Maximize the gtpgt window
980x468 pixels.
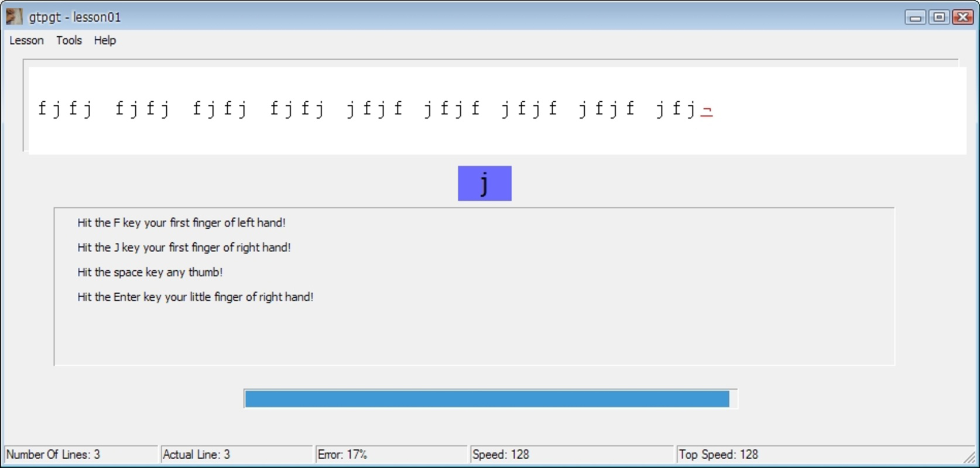coord(939,17)
